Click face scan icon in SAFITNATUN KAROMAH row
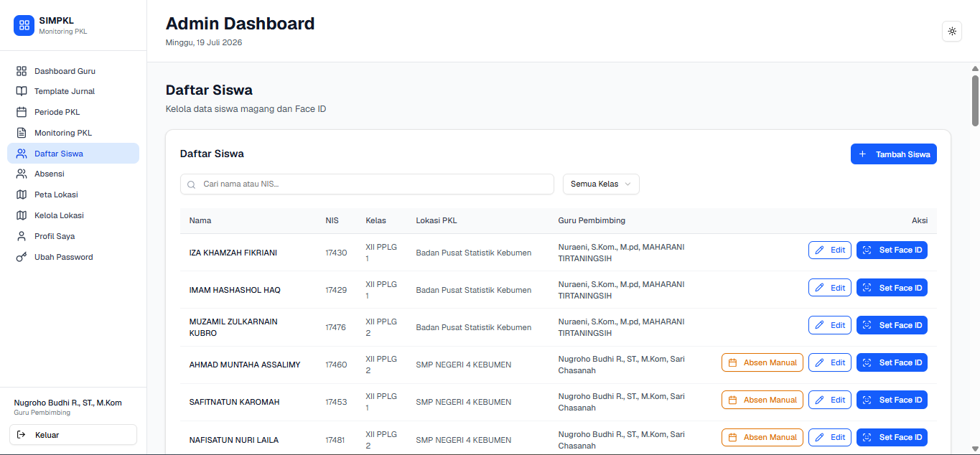 (867, 400)
